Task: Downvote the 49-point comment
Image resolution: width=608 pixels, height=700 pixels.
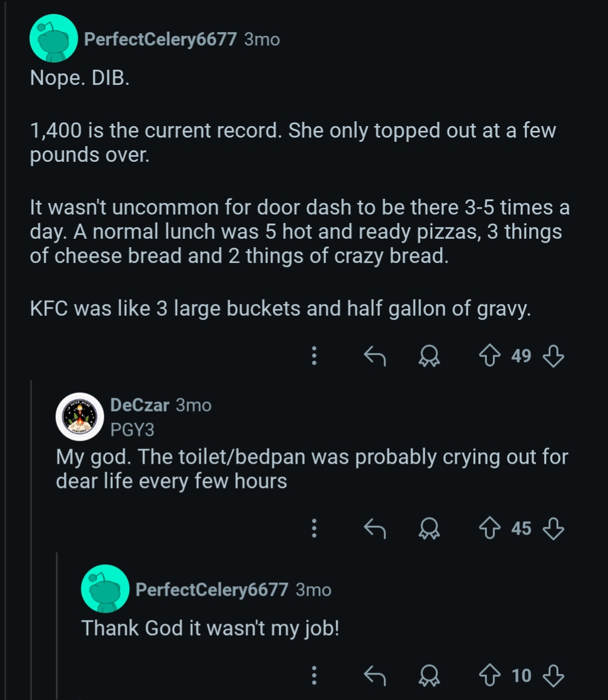Action: click(552, 356)
